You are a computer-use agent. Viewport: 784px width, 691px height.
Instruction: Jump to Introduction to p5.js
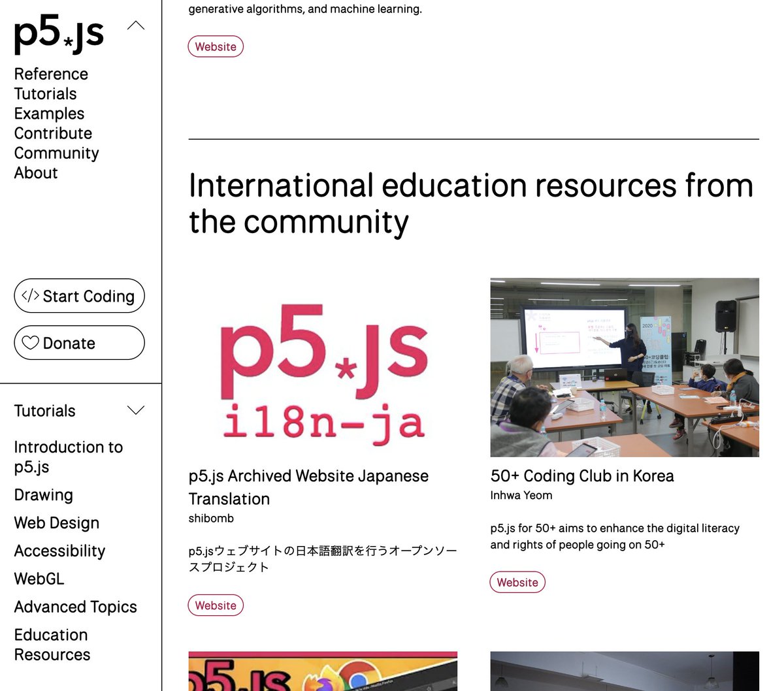[68, 457]
